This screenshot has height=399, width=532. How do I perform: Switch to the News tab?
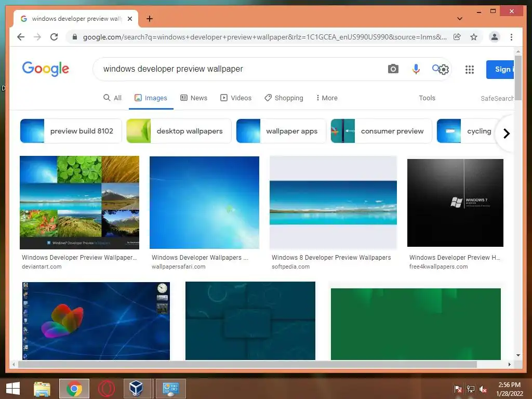pyautogui.click(x=194, y=98)
